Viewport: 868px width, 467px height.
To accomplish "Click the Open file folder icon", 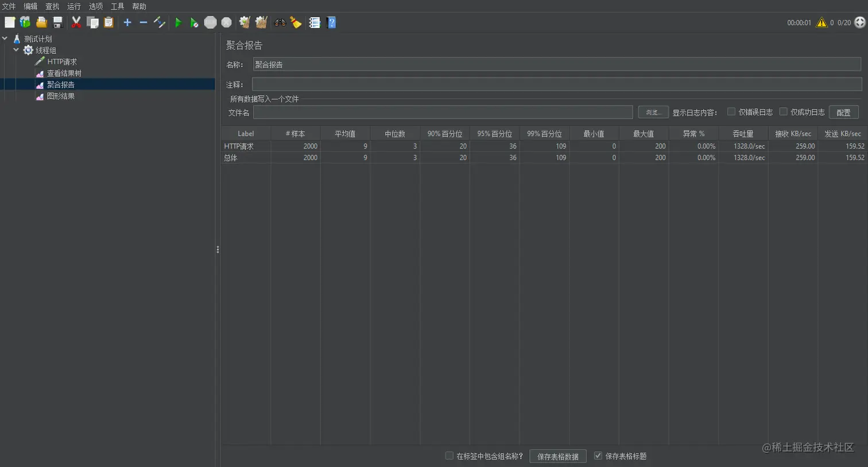I will (41, 22).
